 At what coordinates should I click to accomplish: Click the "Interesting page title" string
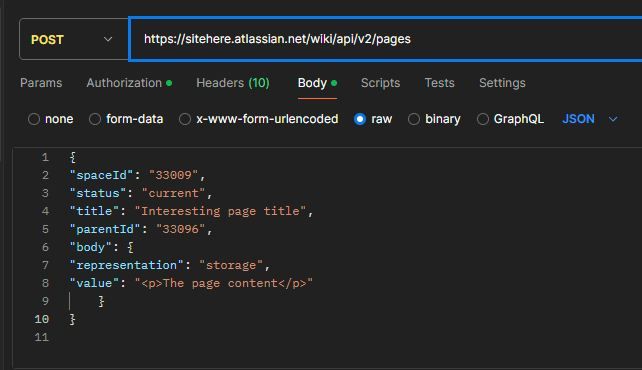click(220, 211)
